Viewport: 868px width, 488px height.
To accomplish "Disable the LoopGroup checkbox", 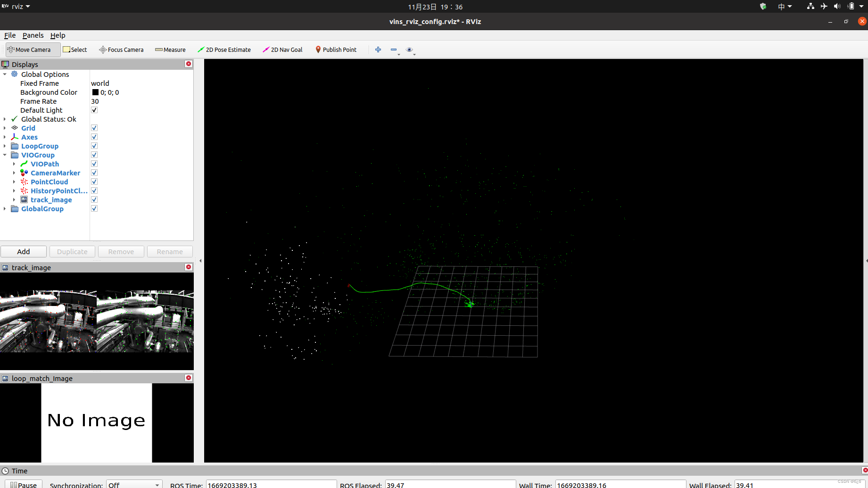I will coord(94,146).
